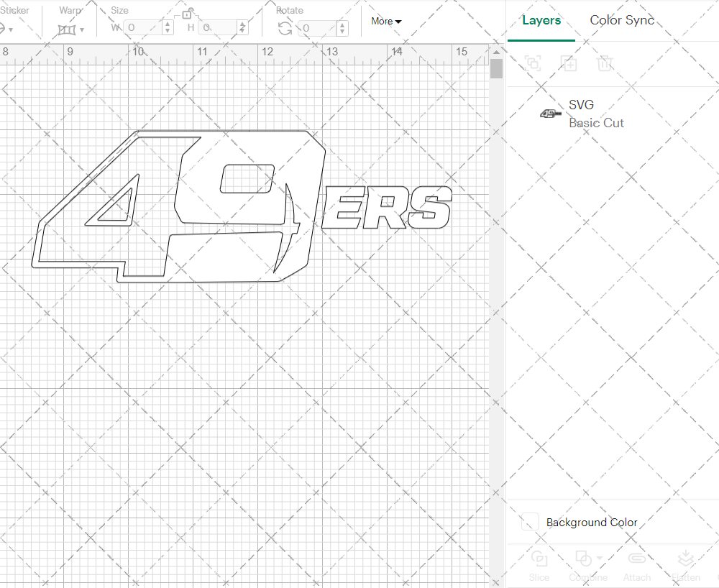Switch to the Layers tab
Viewport: 719px width, 588px height.
tap(541, 20)
